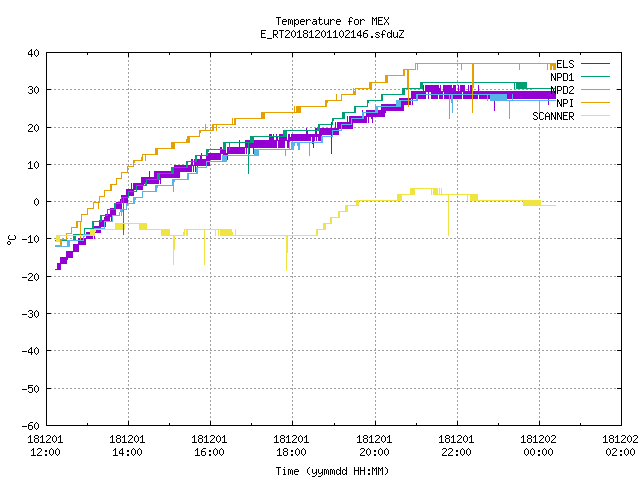Click the y-axis label -30
This screenshot has width=640, height=480.
pos(31,314)
